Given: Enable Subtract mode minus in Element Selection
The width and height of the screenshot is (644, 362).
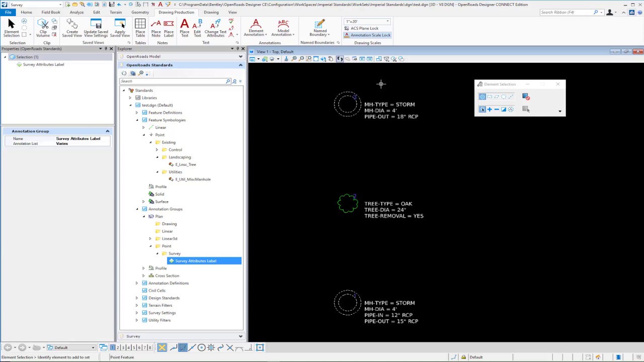Looking at the screenshot, I should (x=497, y=109).
